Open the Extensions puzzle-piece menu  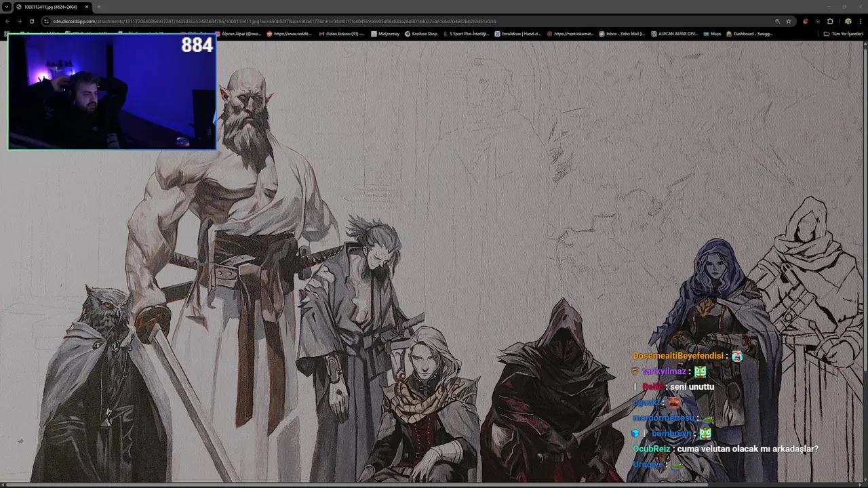pos(830,21)
